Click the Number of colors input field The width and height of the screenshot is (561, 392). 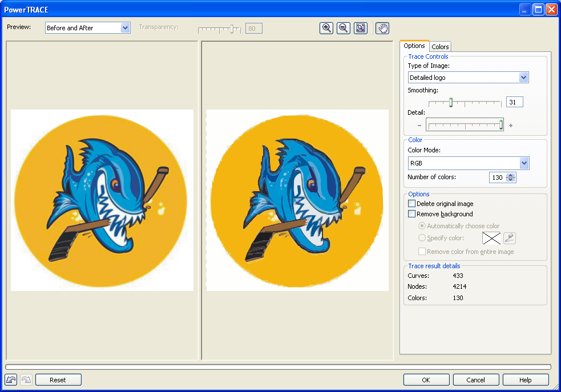pos(498,177)
